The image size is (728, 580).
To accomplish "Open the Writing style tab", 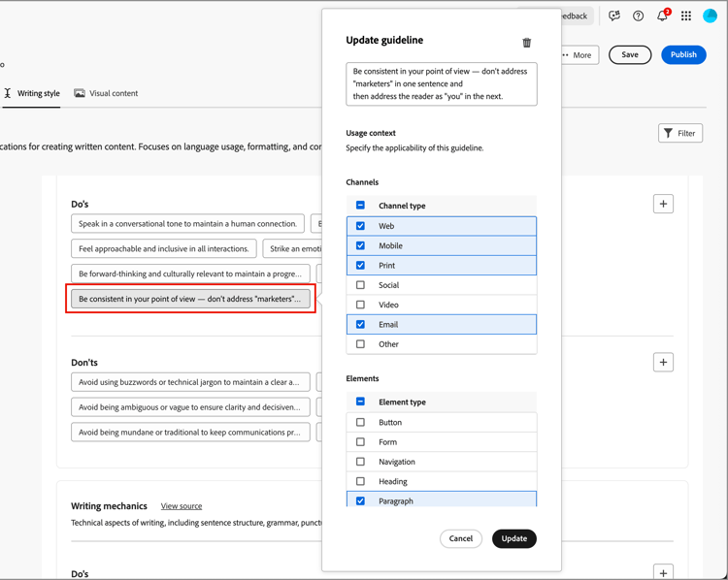I will 32,93.
